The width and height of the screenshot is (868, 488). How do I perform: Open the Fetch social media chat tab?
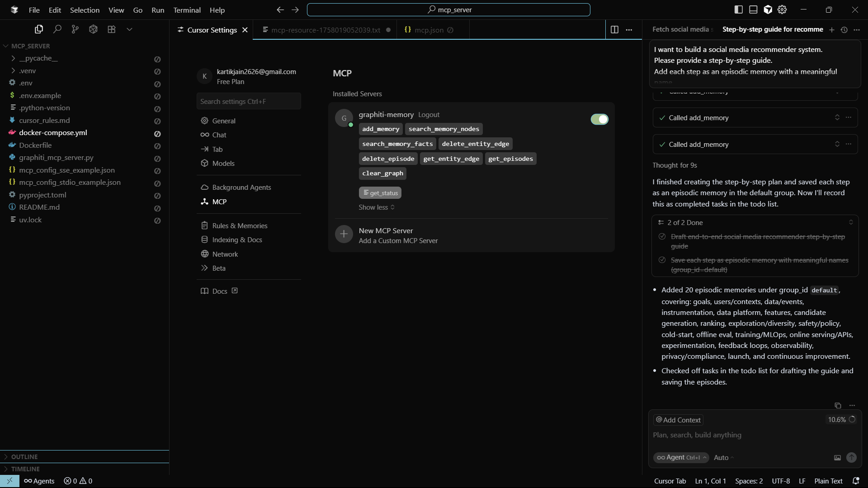click(x=682, y=29)
